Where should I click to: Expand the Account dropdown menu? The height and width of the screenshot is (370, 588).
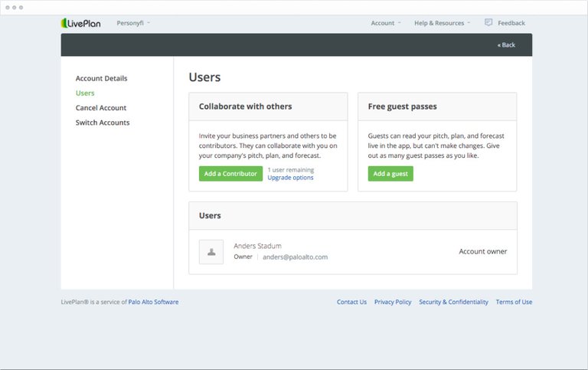click(386, 23)
